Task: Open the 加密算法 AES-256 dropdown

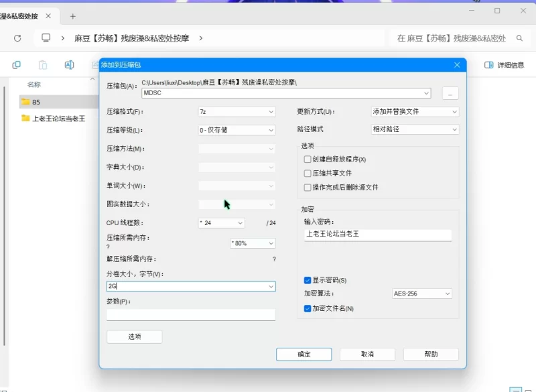Action: tap(421, 293)
